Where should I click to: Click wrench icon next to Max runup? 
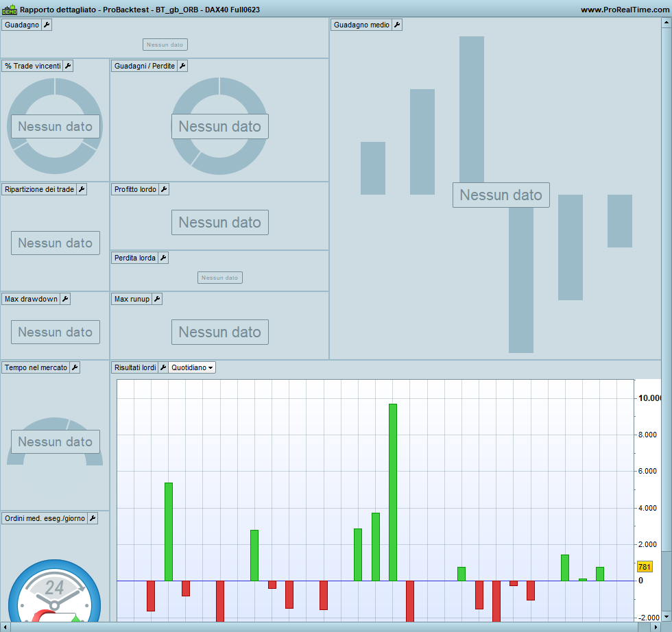(157, 299)
